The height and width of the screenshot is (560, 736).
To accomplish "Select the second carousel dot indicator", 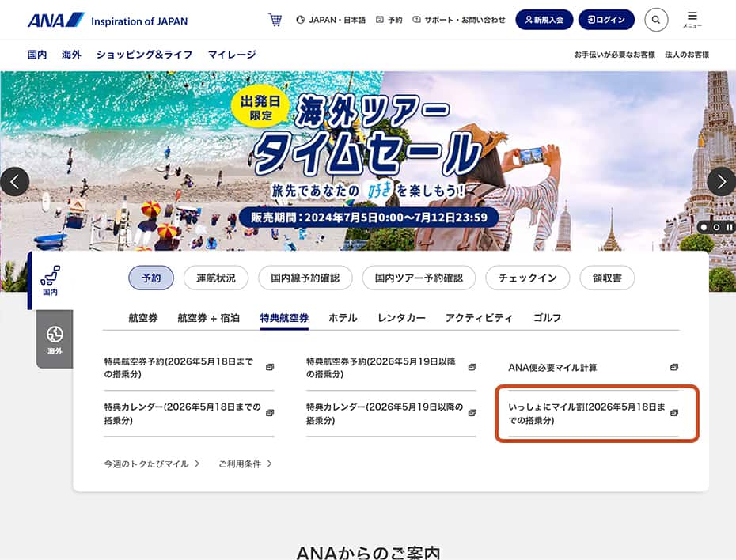I will (716, 228).
